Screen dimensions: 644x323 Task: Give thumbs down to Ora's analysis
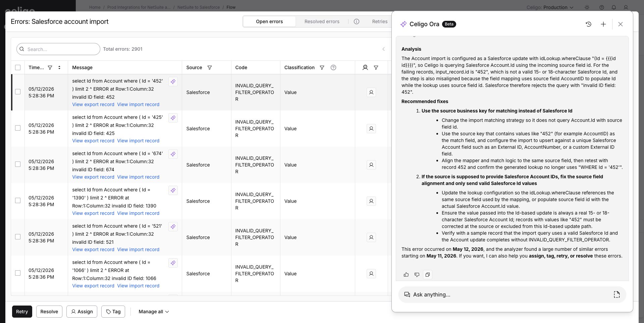[417, 275]
